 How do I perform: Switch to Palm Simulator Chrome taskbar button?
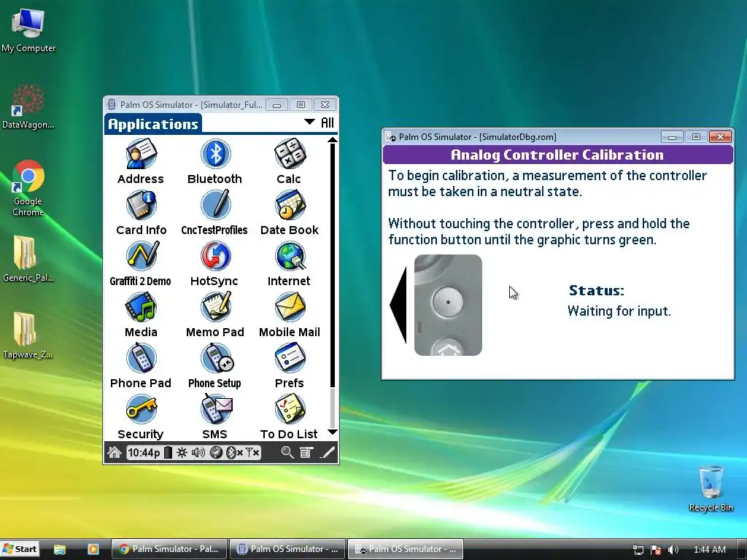169,549
